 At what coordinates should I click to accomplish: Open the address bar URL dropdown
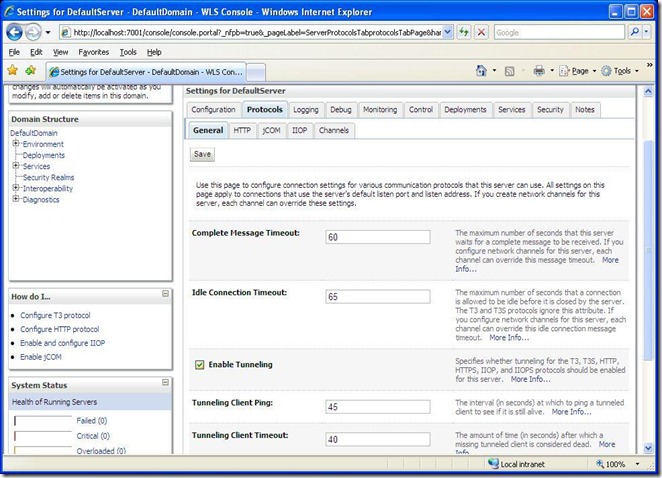[x=448, y=32]
